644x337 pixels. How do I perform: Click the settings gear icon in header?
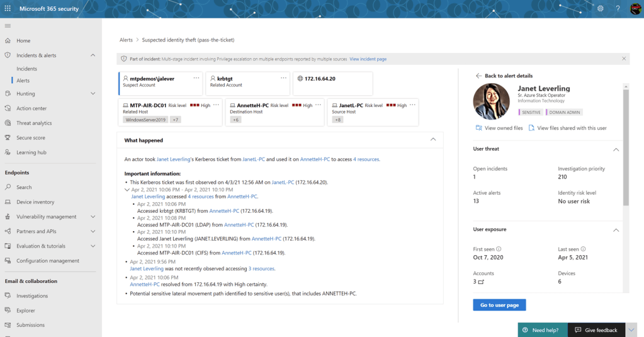[600, 9]
